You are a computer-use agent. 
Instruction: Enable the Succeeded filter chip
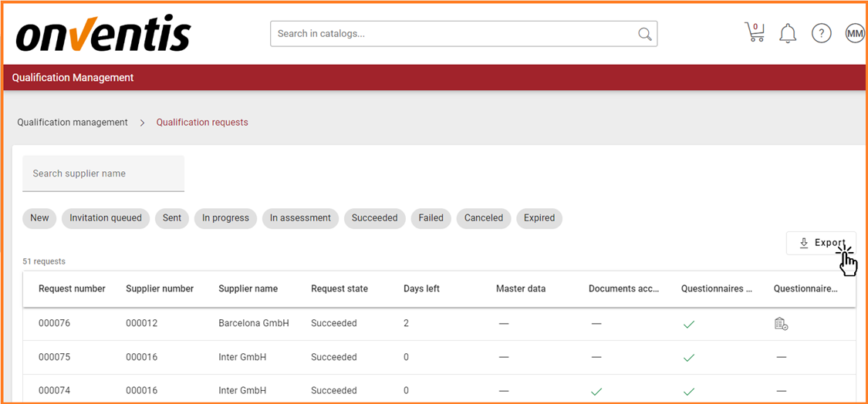[x=374, y=218]
